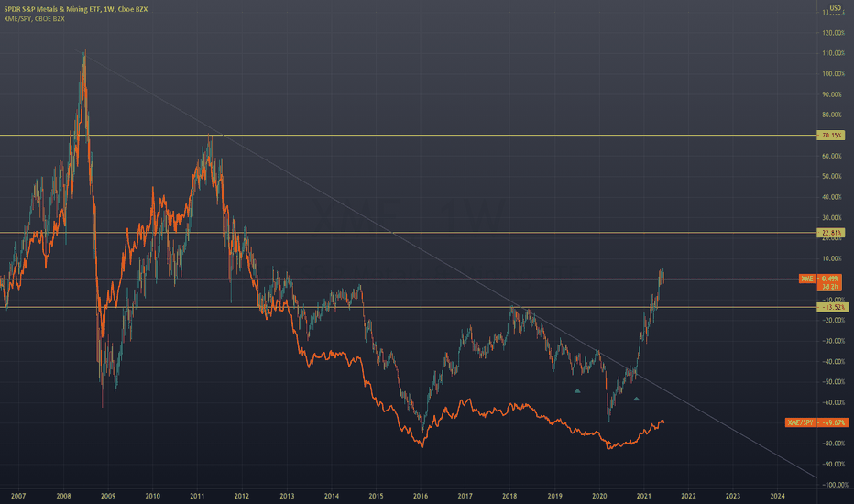Click the 80.00% axis label
Screen dimensions: 854x504
click(x=833, y=115)
